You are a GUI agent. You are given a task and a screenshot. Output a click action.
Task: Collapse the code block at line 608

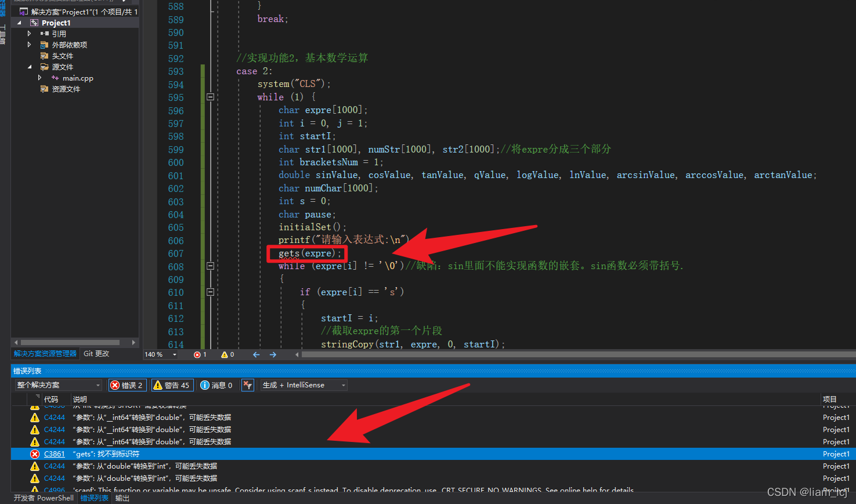pyautogui.click(x=211, y=266)
